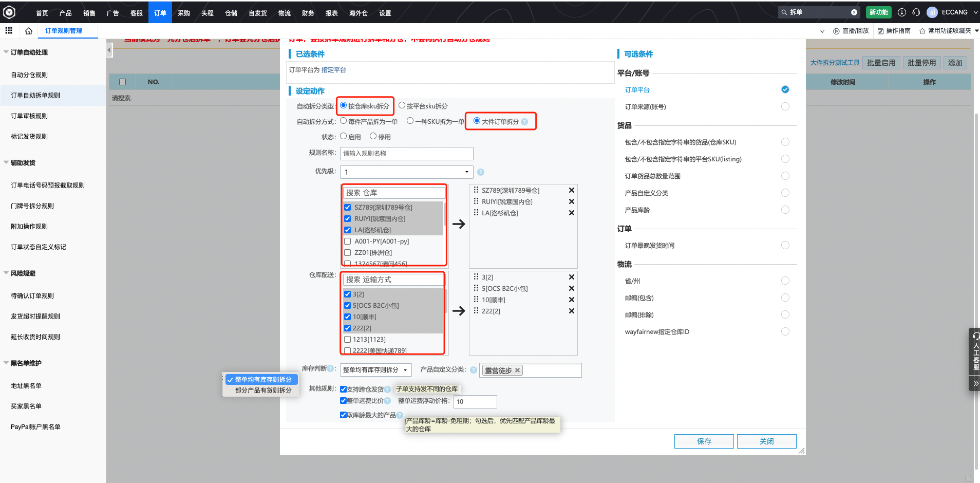The image size is (980, 483).
Task: Clear the 拆单 search with the x icon
Action: coord(854,11)
